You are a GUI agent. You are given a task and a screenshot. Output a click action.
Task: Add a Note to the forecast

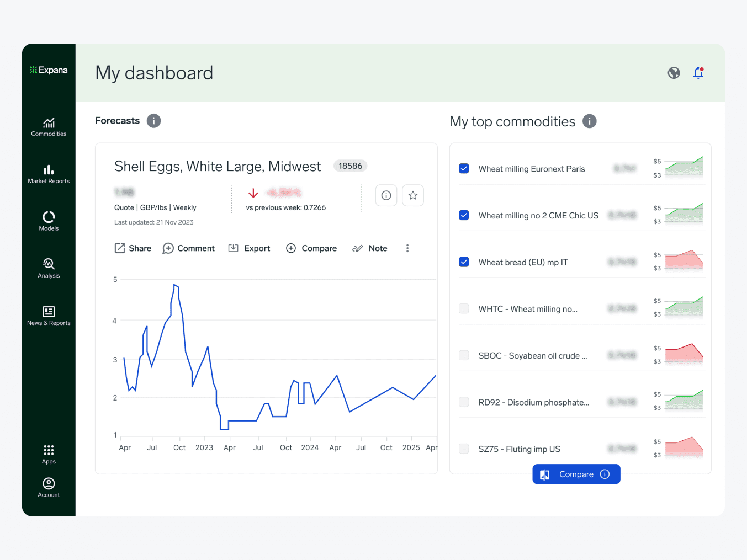370,248
